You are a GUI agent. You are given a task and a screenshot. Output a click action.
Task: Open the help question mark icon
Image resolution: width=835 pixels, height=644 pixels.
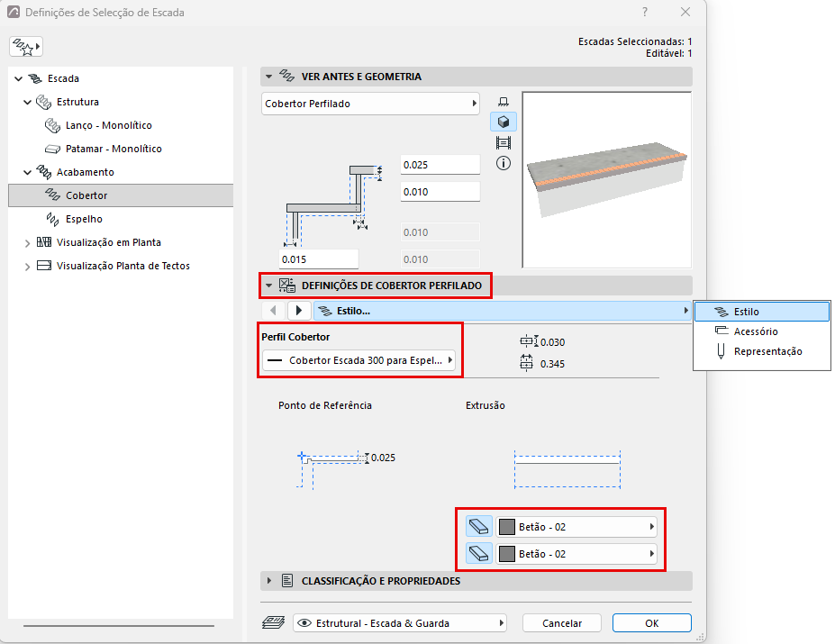645,12
